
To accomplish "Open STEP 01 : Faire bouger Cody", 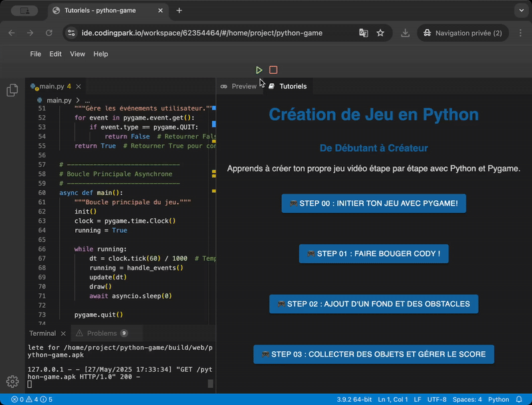I will pos(374,253).
